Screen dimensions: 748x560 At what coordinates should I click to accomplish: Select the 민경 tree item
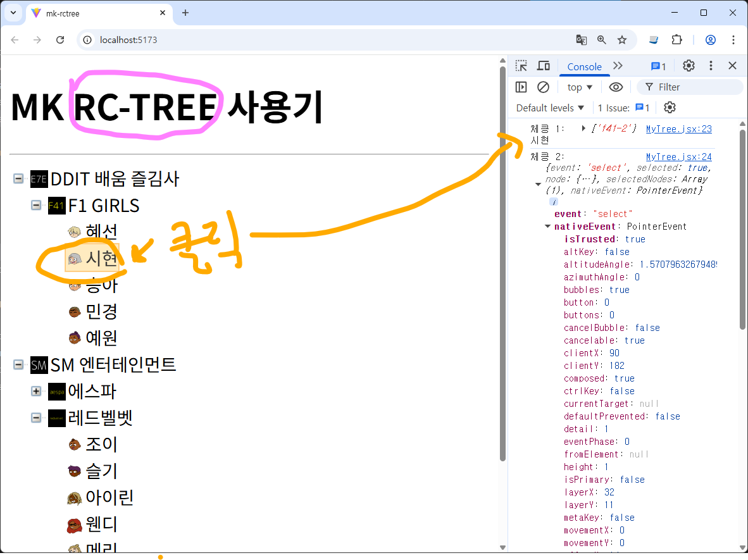point(101,312)
